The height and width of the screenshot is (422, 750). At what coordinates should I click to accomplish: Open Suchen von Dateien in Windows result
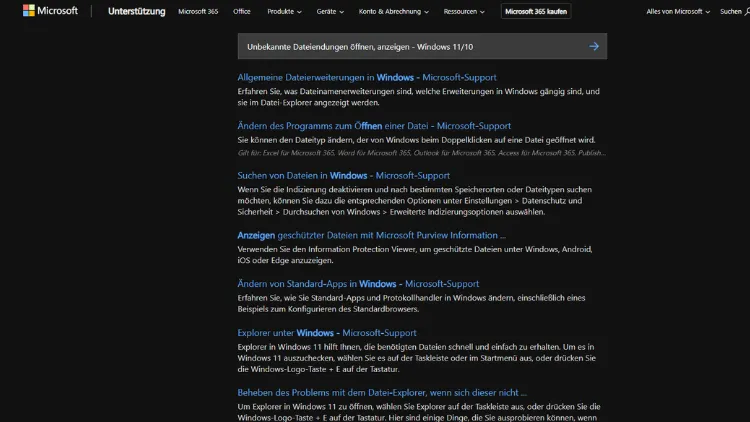[343, 176]
